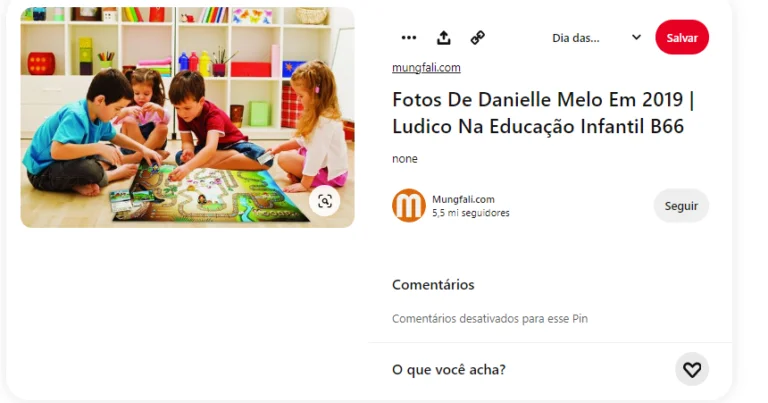
Task: Click the 5,5 mi seguidores text
Action: coord(471,213)
